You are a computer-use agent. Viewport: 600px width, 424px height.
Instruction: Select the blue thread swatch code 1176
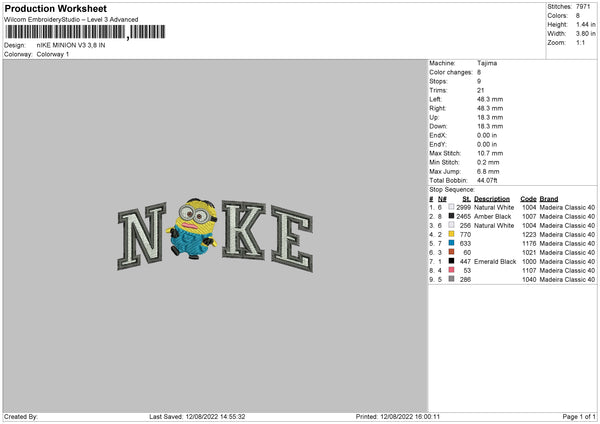pos(451,243)
